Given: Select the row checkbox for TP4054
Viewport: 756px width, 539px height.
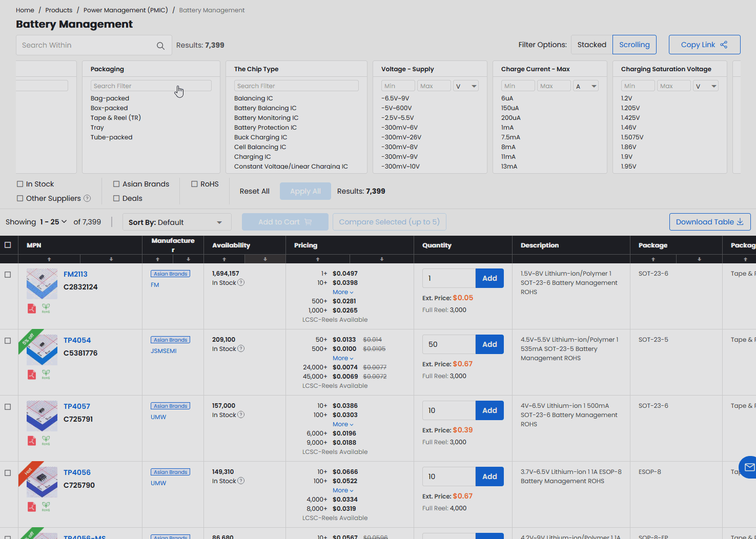Looking at the screenshot, I should [x=8, y=340].
